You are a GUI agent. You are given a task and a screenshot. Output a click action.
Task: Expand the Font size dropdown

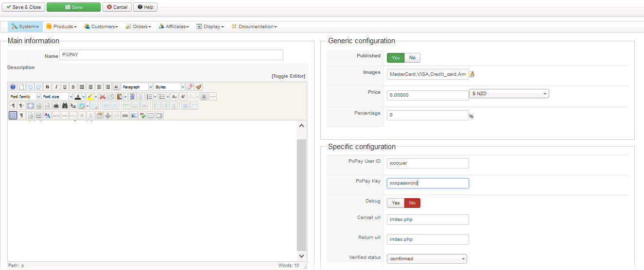(57, 97)
